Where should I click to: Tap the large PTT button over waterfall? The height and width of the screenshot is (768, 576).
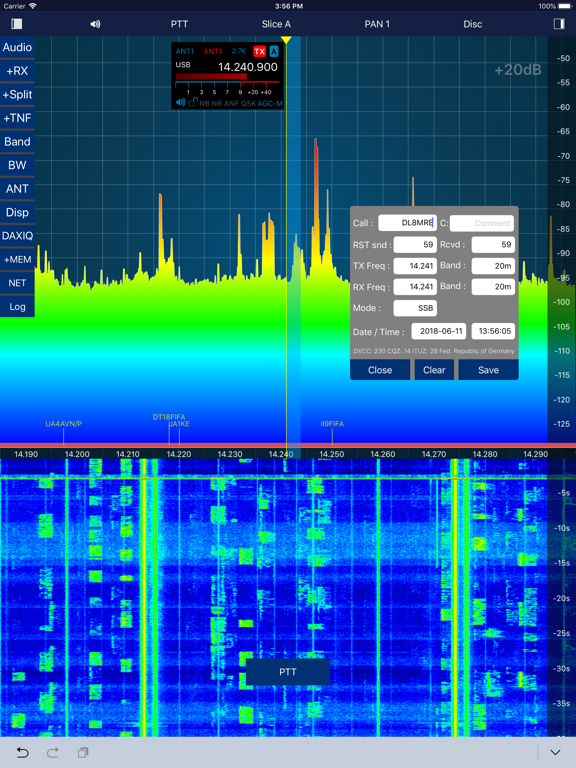click(x=288, y=672)
